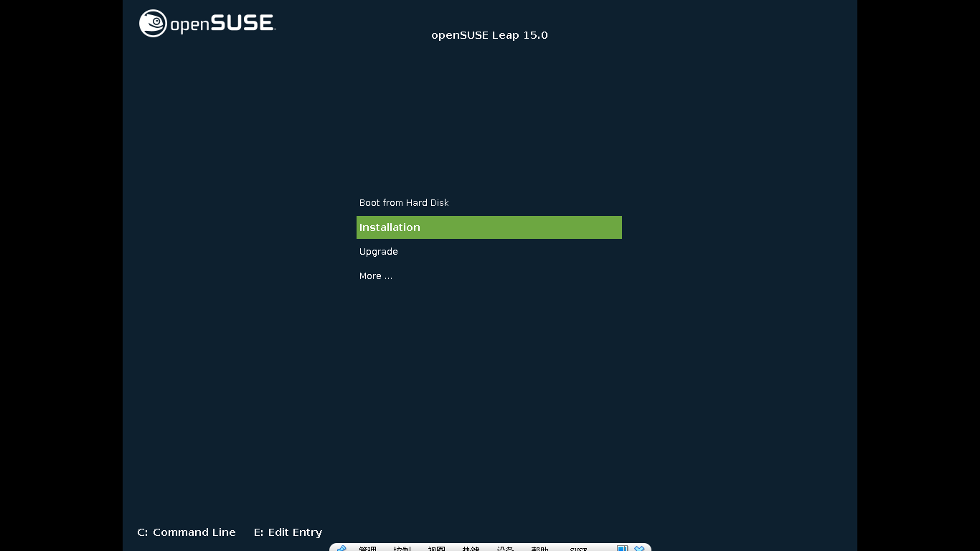Click the openSUSE Leap 15.0 title text
Viewport: 980px width, 551px height.
click(x=489, y=35)
